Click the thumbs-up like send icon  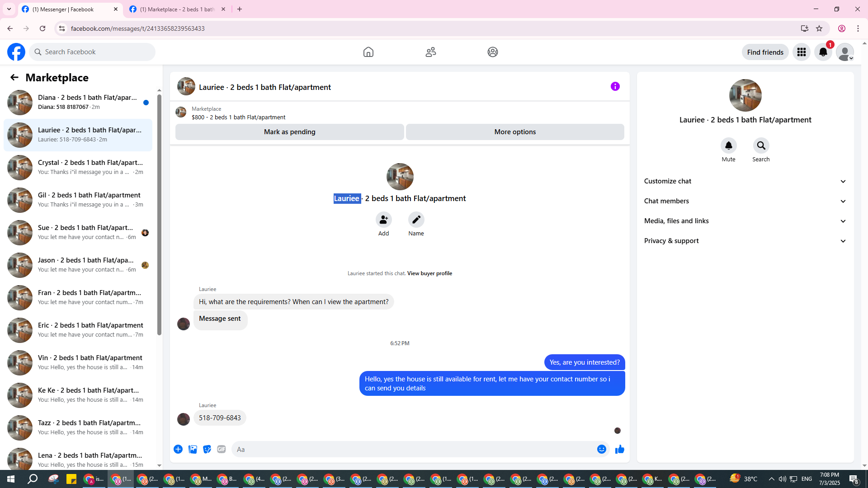[x=619, y=449]
